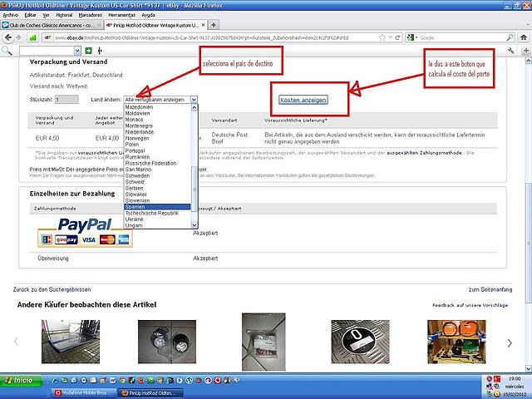Open the Windows Inicio start menu
Image resolution: width=532 pixels, height=399 pixels.
[x=21, y=381]
